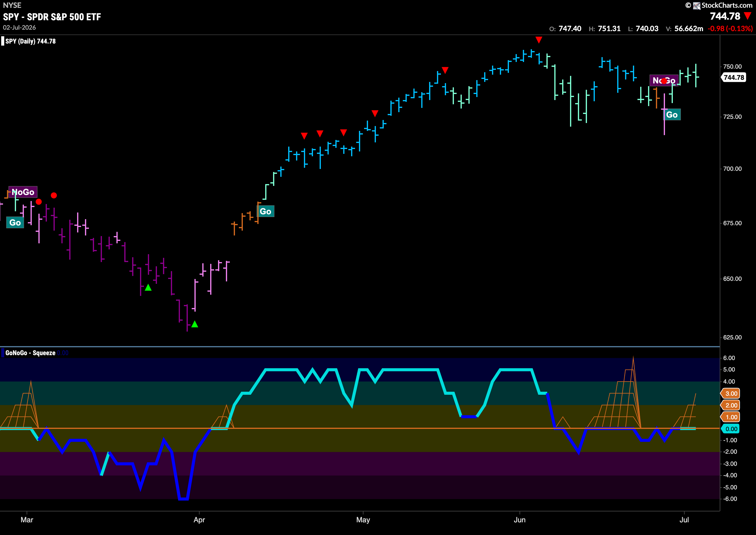This screenshot has height=535, width=756.
Task: Click the NoGo label in early March
Action: [x=23, y=192]
